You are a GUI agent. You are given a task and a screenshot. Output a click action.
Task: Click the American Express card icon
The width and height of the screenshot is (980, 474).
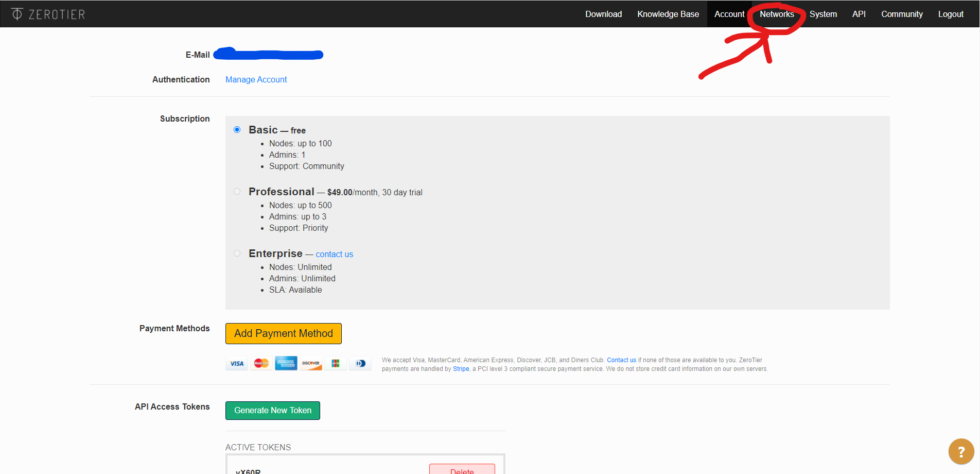286,363
